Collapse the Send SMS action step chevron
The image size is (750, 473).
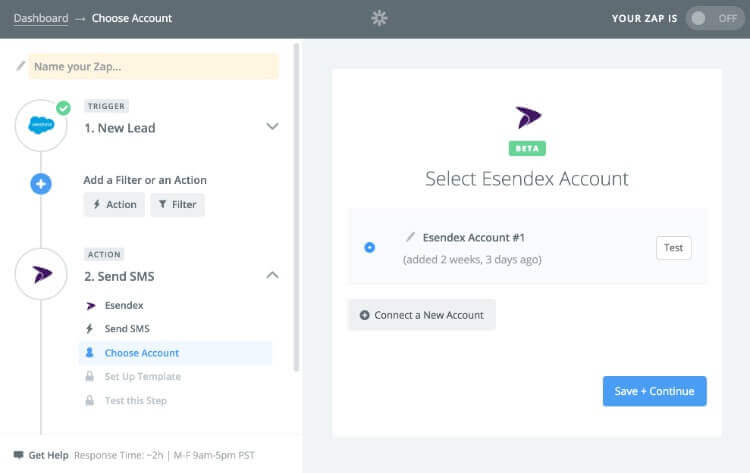tap(272, 275)
